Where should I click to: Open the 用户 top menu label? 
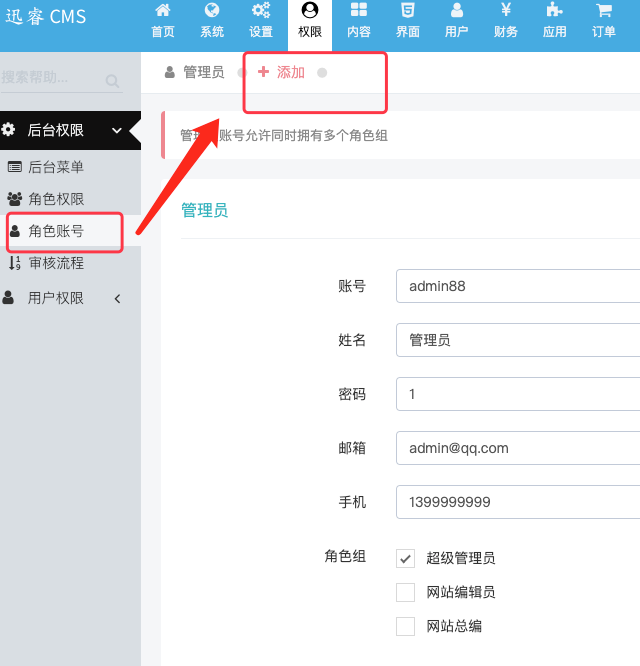click(x=457, y=31)
